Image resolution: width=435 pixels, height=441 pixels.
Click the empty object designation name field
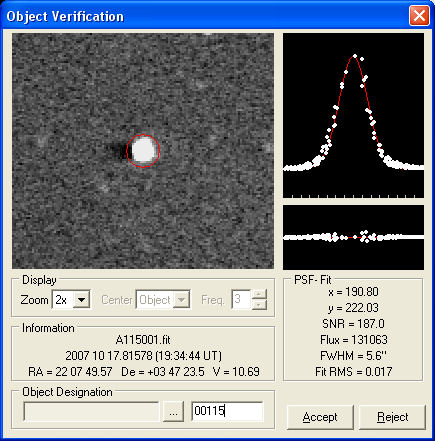[91, 411]
